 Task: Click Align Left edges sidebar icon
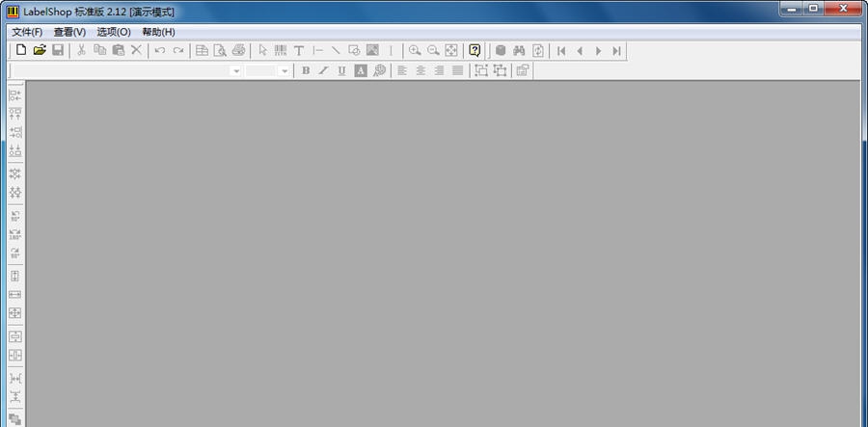(14, 95)
